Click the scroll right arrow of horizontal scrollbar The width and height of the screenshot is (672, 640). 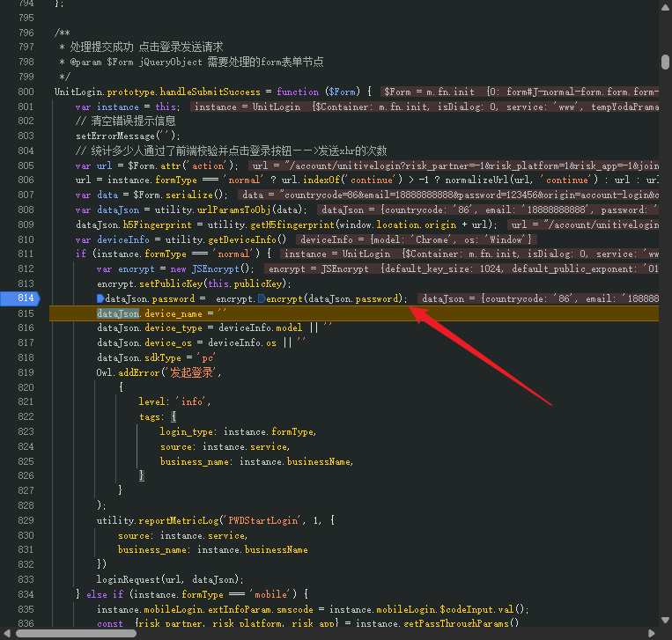tap(652, 633)
